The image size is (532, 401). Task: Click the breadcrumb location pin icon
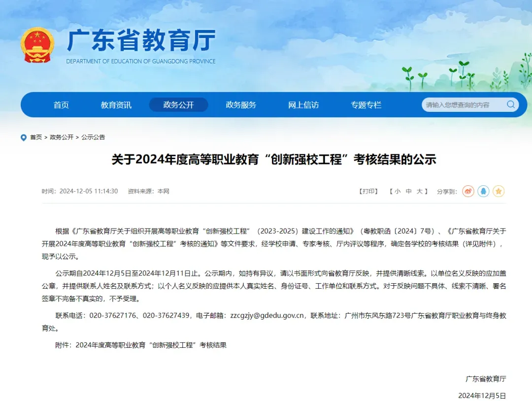24,137
